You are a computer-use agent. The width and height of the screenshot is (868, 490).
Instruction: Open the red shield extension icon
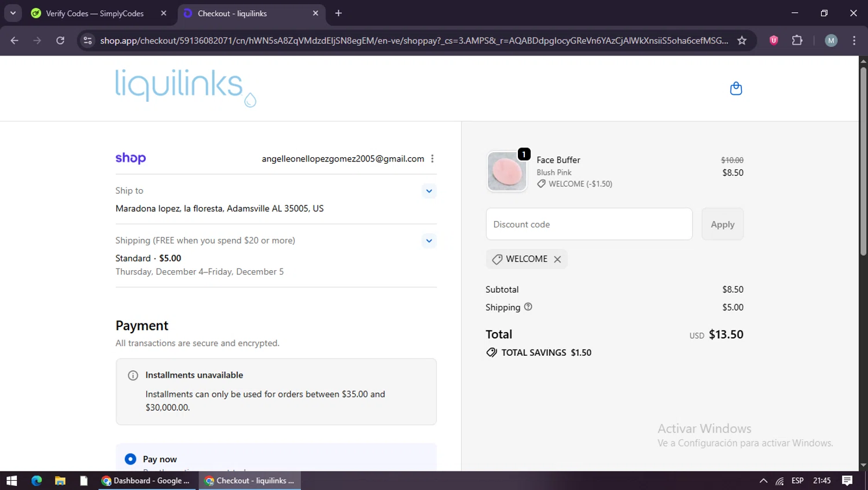[x=774, y=40]
